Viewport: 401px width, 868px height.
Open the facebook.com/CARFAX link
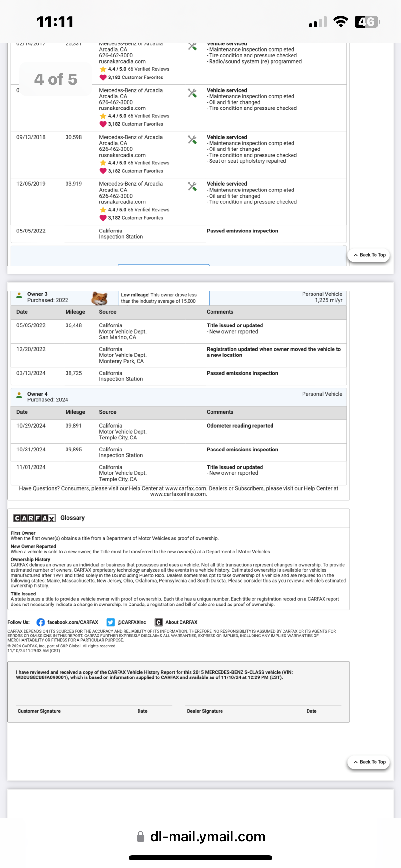tap(73, 622)
